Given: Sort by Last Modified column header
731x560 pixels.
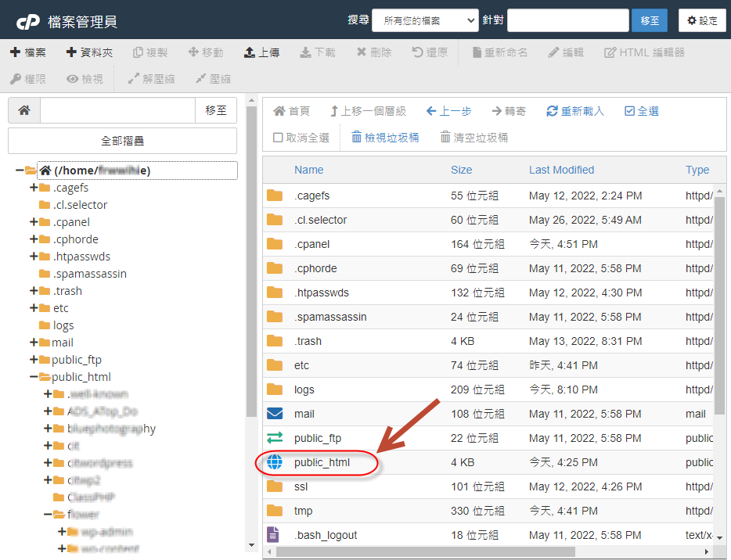Looking at the screenshot, I should [x=561, y=170].
